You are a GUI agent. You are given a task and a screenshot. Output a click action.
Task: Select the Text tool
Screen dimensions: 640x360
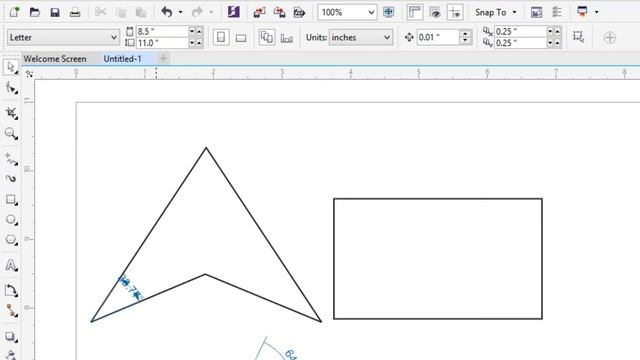click(x=11, y=265)
